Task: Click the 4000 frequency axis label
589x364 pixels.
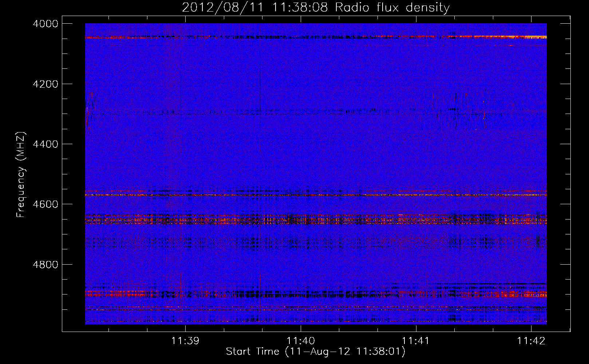Action: pos(45,24)
